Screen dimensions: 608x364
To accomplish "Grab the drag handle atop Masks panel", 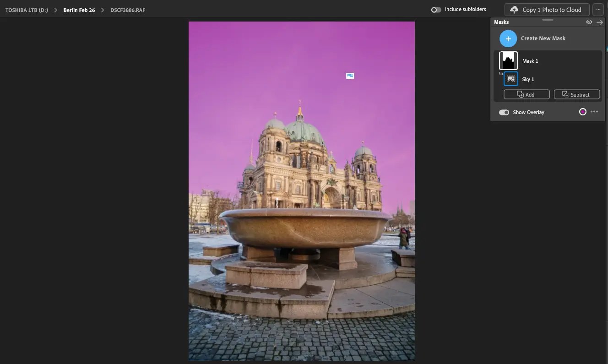I will pyautogui.click(x=548, y=20).
